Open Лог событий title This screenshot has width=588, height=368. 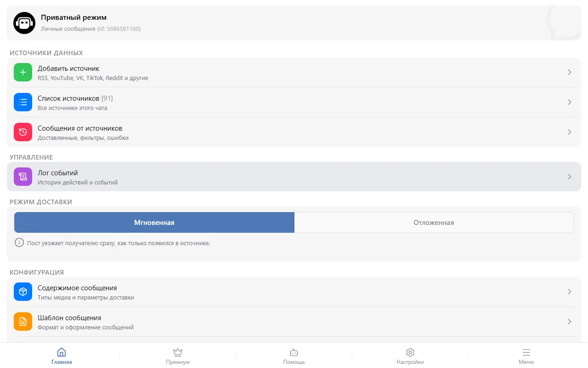[58, 173]
